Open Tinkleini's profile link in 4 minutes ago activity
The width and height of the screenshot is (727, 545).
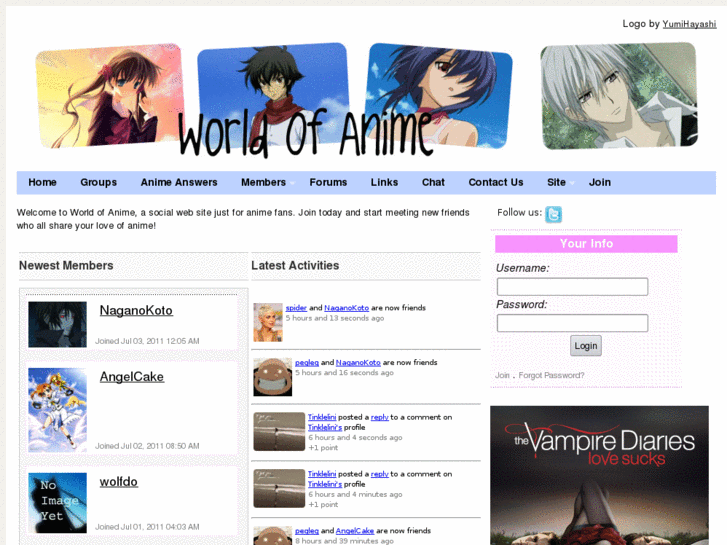pos(325,484)
